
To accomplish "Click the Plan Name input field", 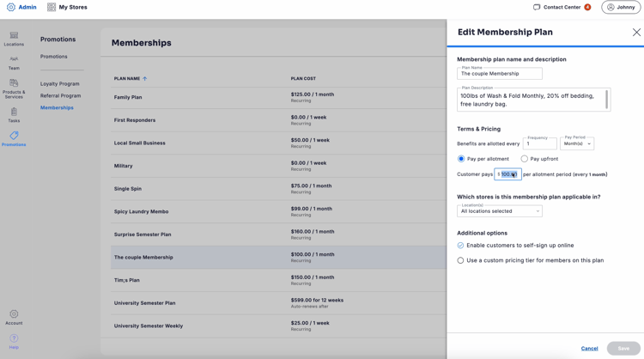I will (x=500, y=74).
